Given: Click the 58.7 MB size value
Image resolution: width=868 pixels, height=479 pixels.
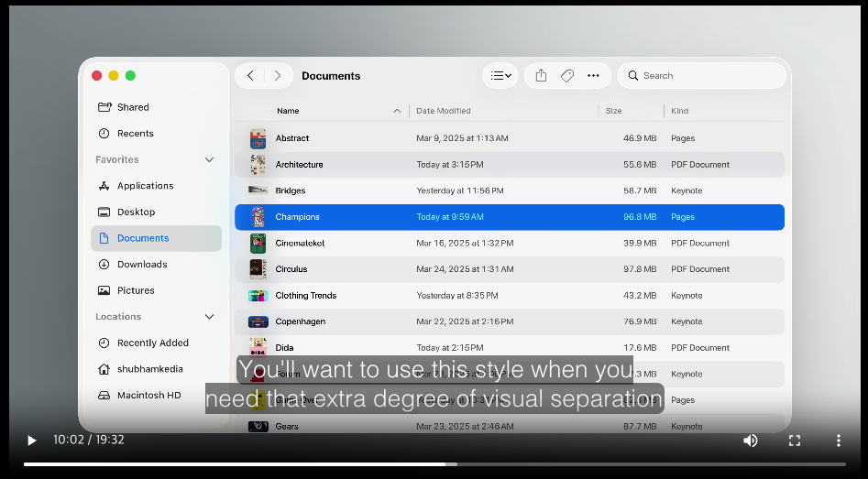Looking at the screenshot, I should (x=640, y=191).
